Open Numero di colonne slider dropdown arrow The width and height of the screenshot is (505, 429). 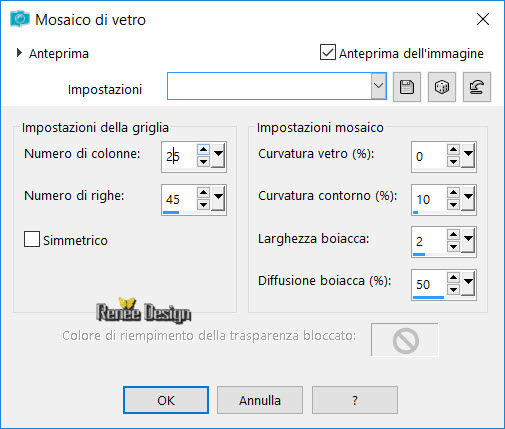tap(218, 155)
